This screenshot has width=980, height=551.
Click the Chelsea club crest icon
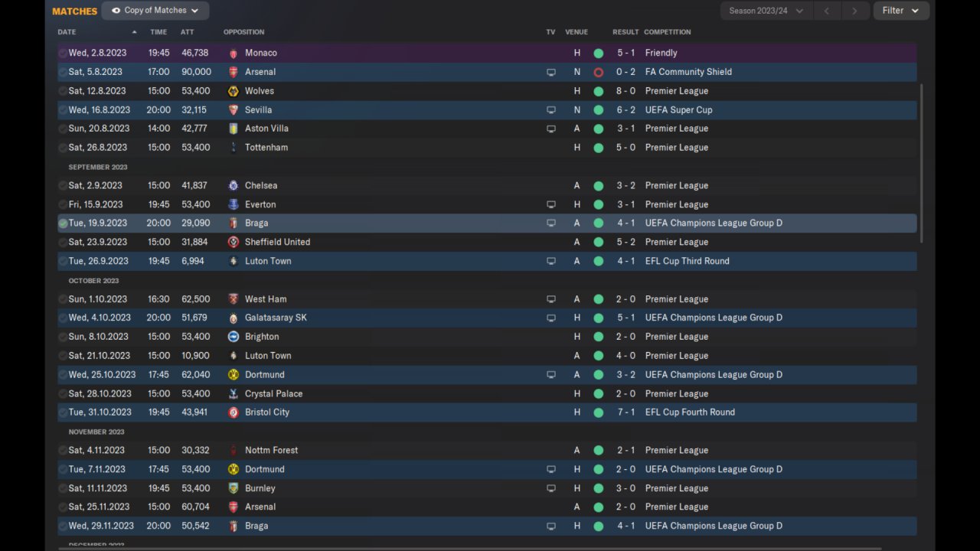pos(234,186)
